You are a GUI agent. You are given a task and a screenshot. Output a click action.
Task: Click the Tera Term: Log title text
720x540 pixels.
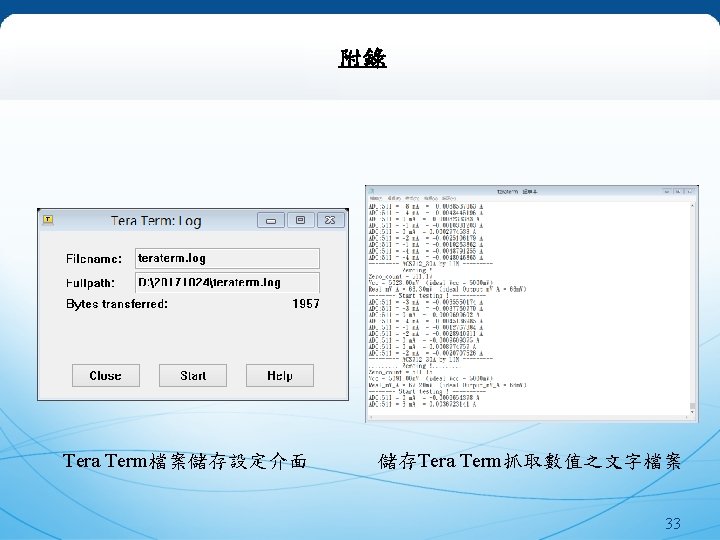coord(156,221)
